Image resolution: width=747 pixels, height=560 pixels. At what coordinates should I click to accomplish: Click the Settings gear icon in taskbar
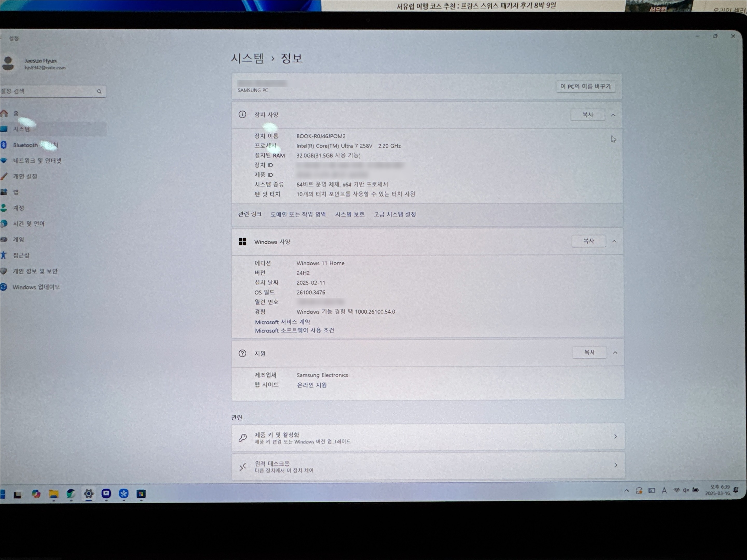tap(88, 493)
